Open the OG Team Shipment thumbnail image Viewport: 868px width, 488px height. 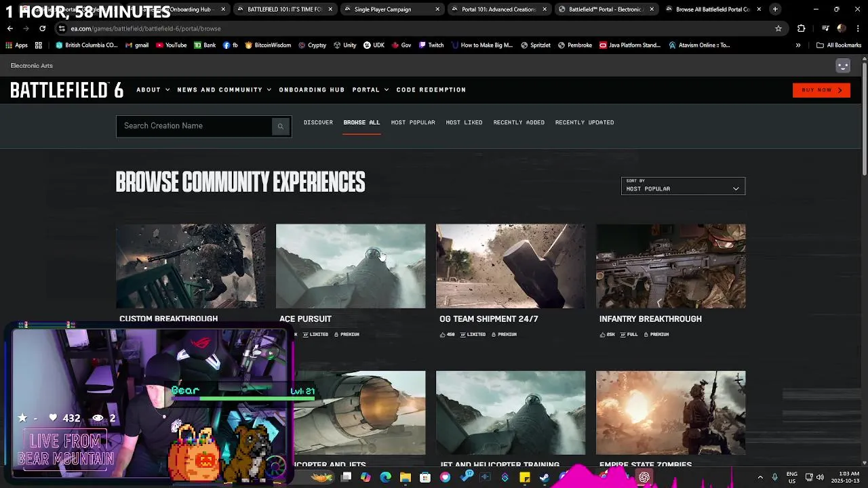(511, 266)
